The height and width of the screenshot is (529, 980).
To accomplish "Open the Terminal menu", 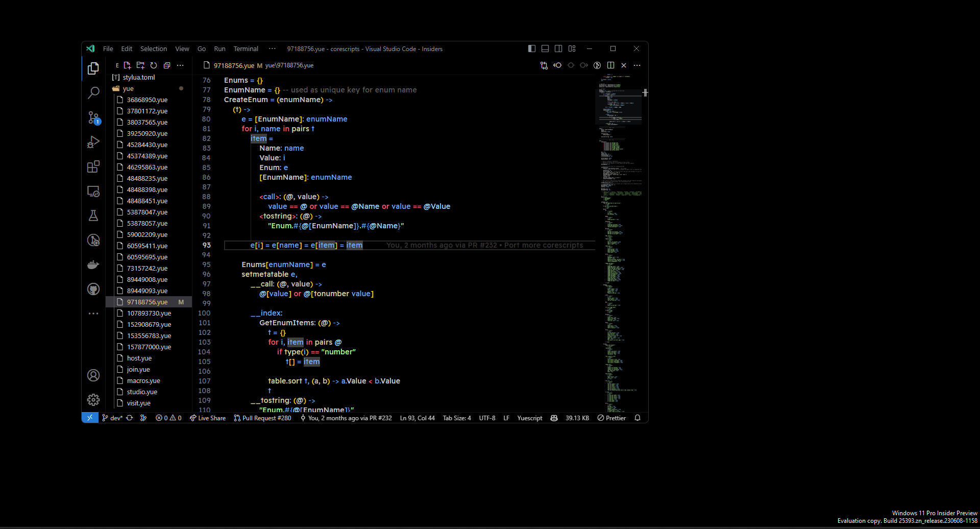I will coord(246,49).
